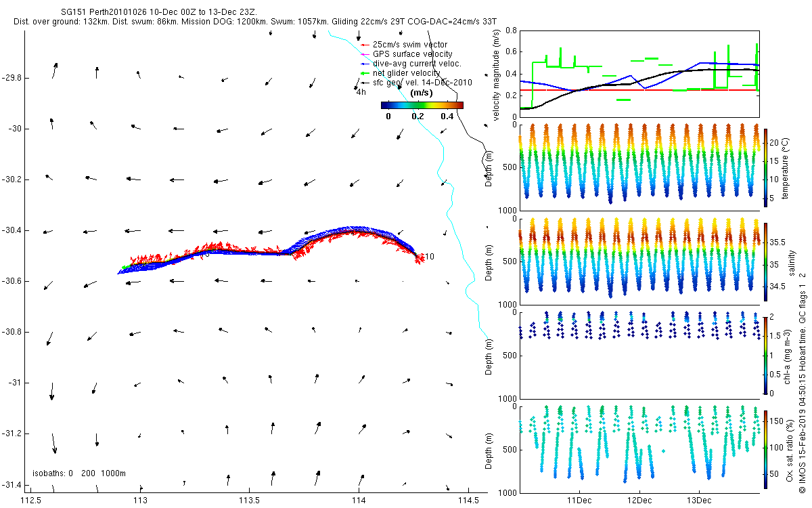Click the latitude tick label '-30.4'

coord(12,230)
